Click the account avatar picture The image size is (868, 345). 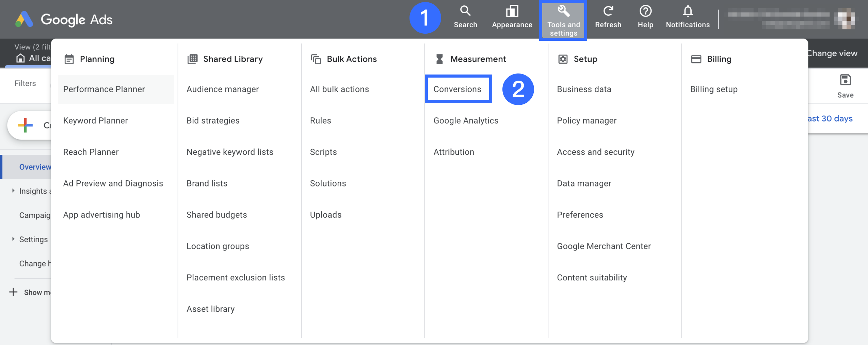click(844, 19)
